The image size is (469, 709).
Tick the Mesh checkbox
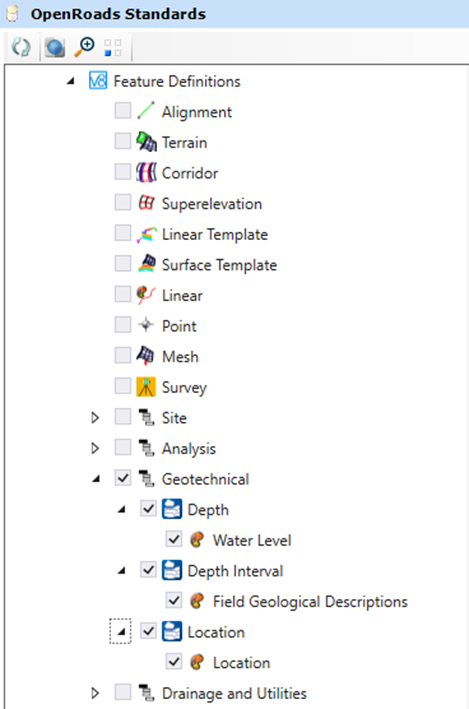pos(123,355)
